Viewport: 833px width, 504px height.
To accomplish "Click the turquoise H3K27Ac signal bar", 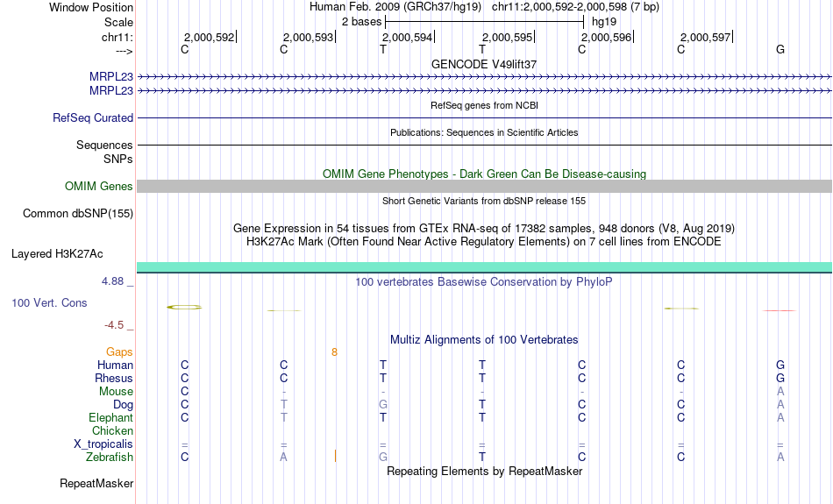I will (484, 267).
